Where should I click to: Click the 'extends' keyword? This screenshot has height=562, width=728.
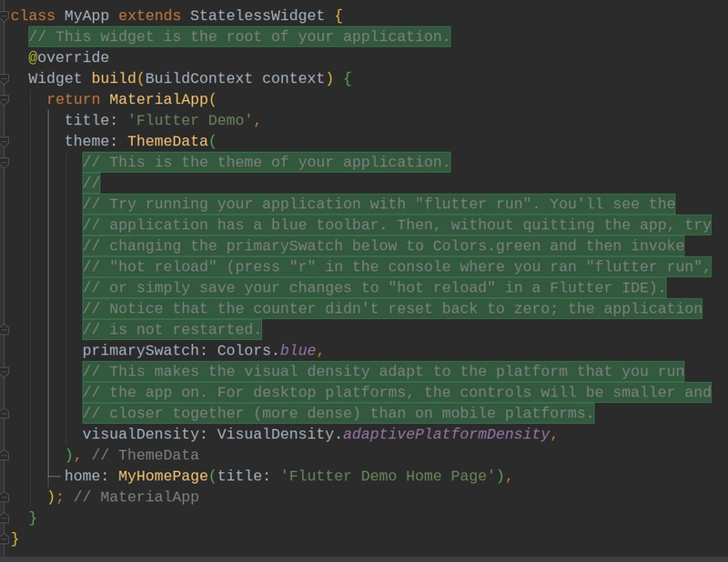(x=149, y=15)
